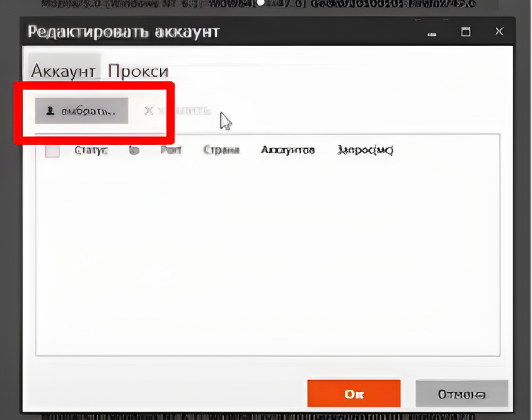
Task: Close the Редактировать аккаунт dialog
Action: pyautogui.click(x=499, y=32)
